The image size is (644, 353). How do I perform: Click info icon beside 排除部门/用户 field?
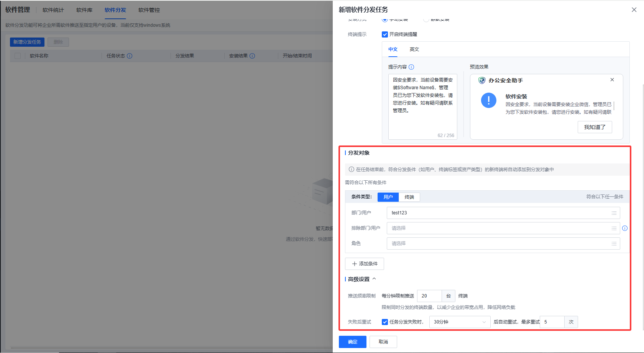click(x=625, y=228)
